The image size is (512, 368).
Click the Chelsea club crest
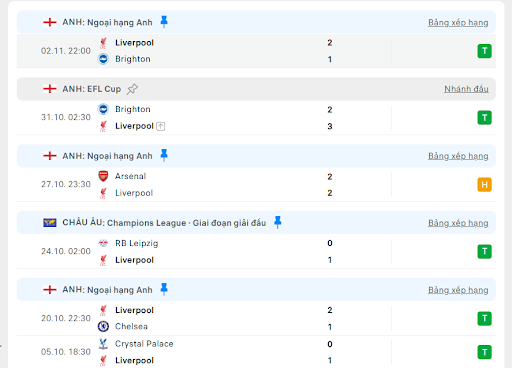pyautogui.click(x=103, y=326)
